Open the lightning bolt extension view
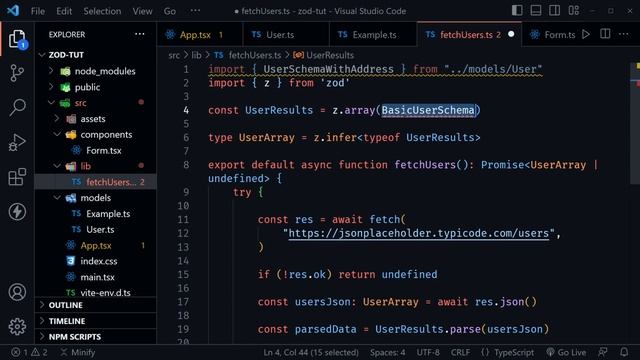This screenshot has width=640, height=360. click(17, 211)
